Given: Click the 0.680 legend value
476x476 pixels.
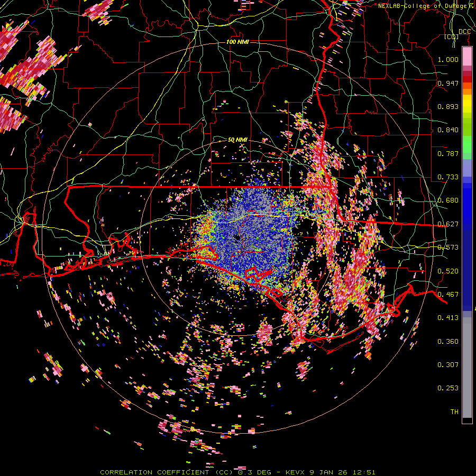Looking at the screenshot, I should pos(448,200).
